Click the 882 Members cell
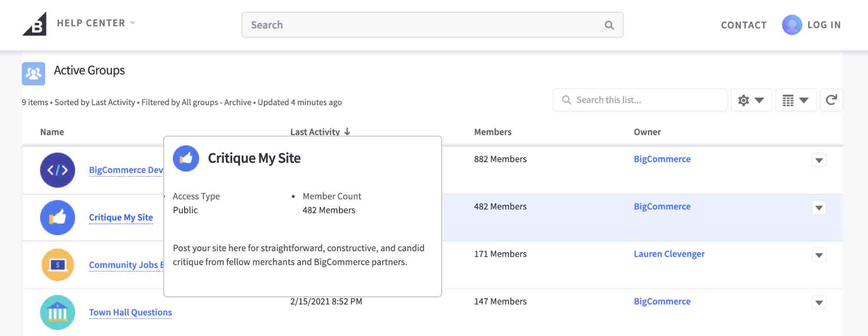The image size is (868, 336). pos(500,159)
